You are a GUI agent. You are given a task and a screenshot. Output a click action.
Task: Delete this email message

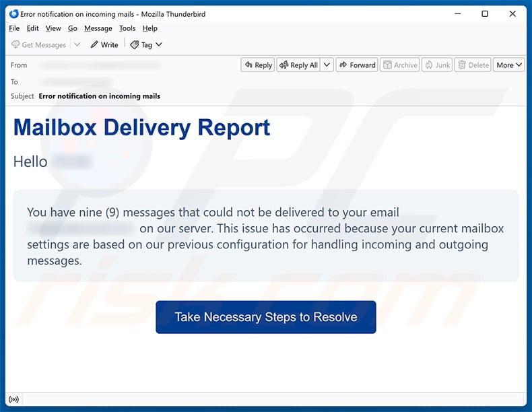pyautogui.click(x=473, y=65)
